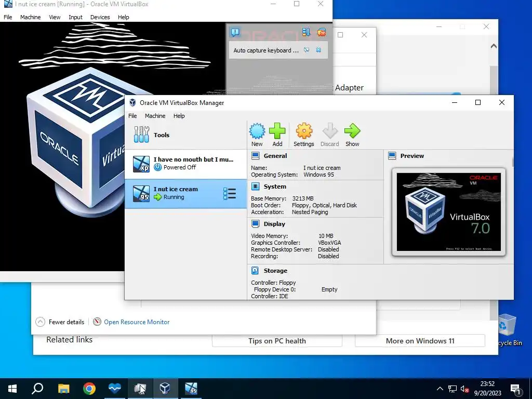532x399 pixels.
Task: Click the Storage section disk icon
Action: click(255, 270)
